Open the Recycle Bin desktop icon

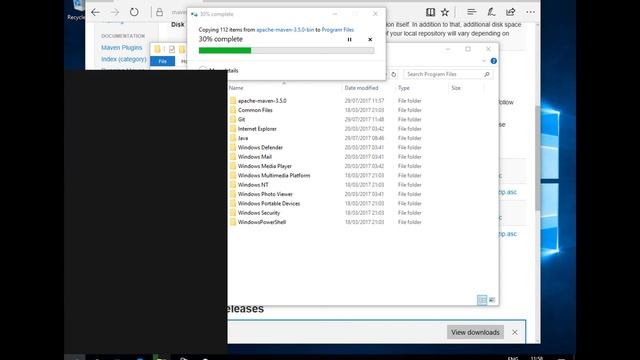[x=76, y=10]
